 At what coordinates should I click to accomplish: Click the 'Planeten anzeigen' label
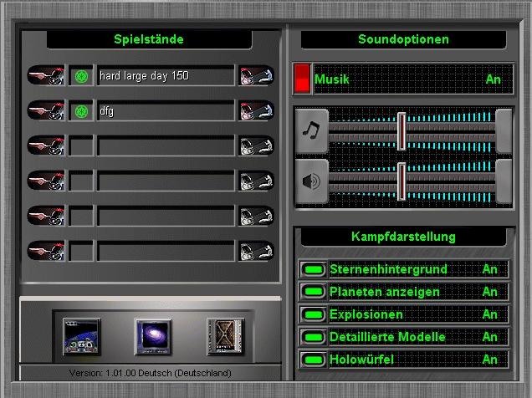point(385,292)
